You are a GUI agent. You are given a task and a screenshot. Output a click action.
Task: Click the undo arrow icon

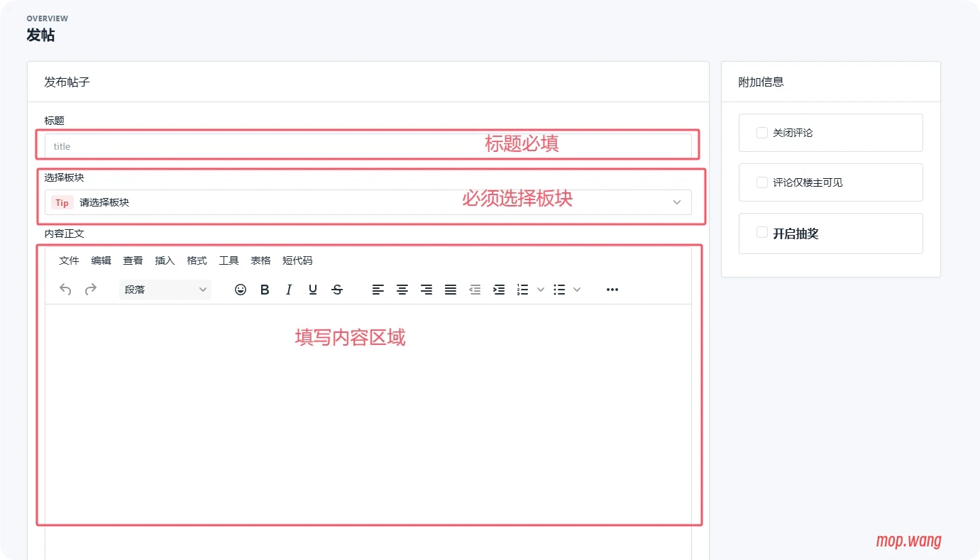65,290
